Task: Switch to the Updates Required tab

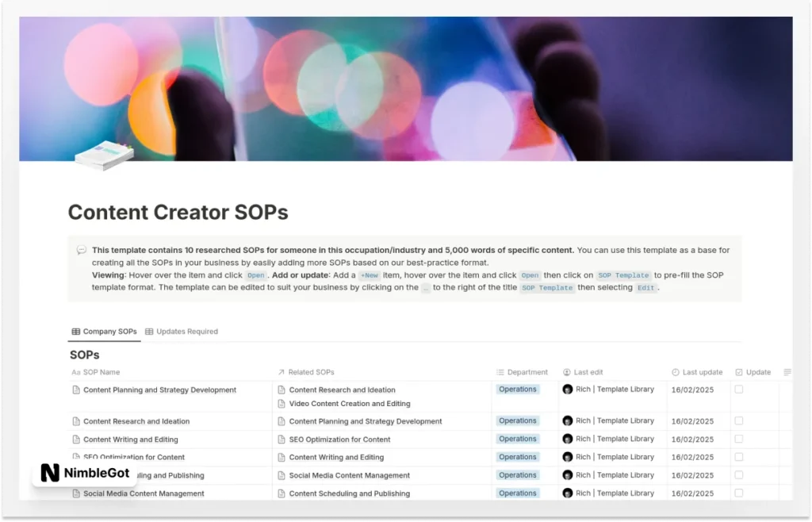Action: (182, 332)
